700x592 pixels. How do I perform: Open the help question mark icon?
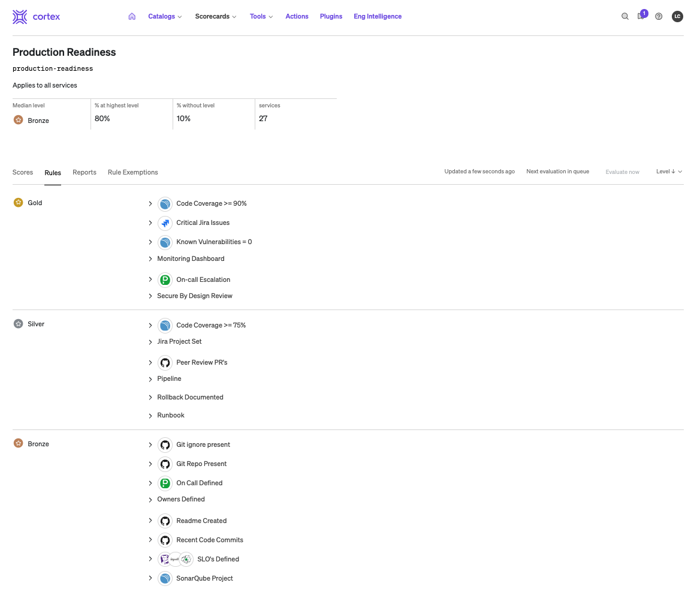[659, 17]
